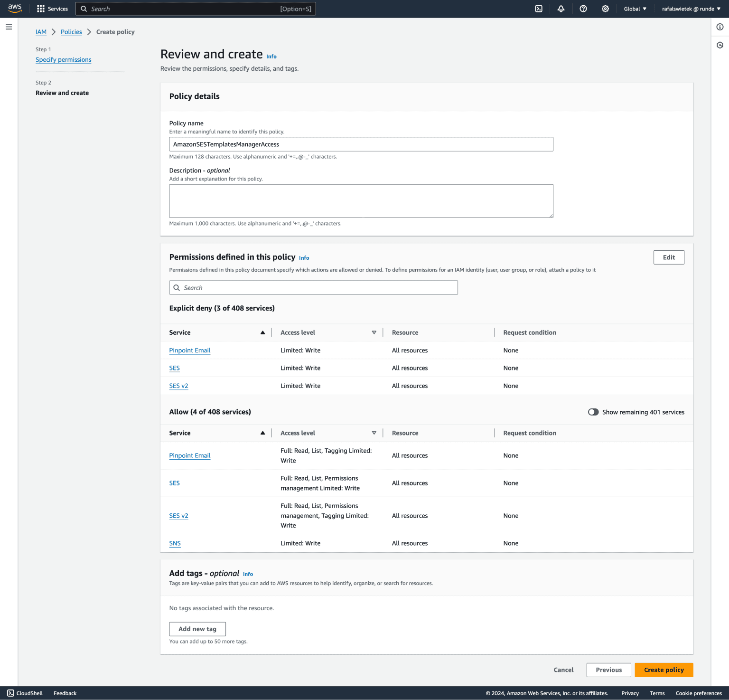The width and height of the screenshot is (729, 700).
Task: Open the notifications bell icon
Action: click(x=561, y=9)
